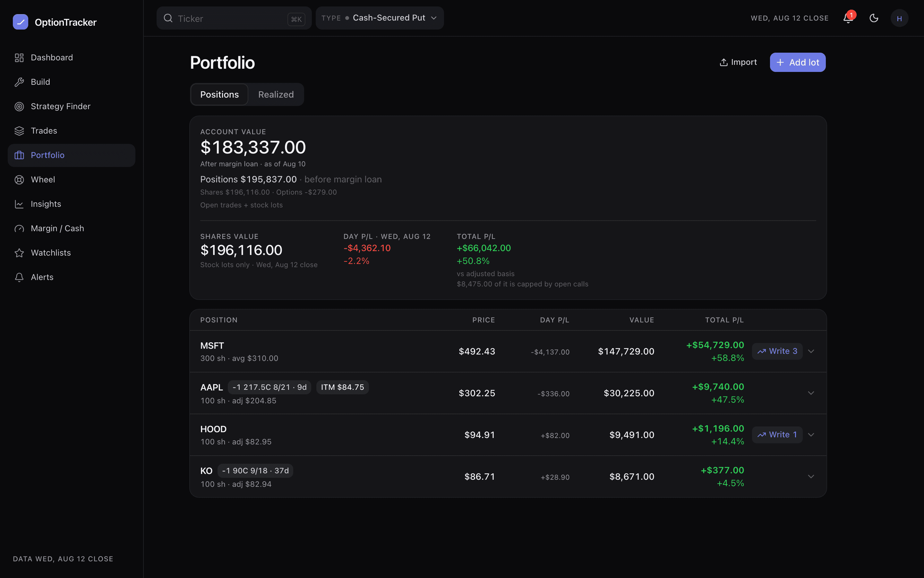The image size is (924, 578).
Task: Click AAPL value $30,225.00
Action: tap(629, 393)
